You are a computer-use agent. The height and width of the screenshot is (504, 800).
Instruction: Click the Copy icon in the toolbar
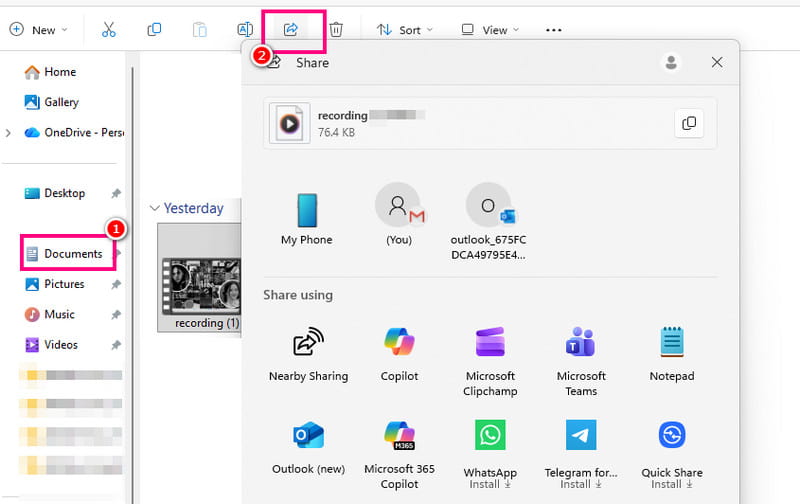[x=154, y=30]
